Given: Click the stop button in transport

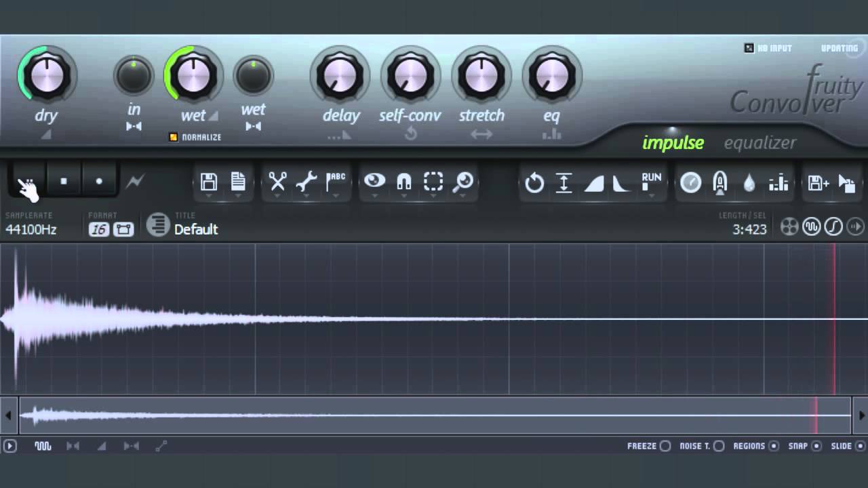Looking at the screenshot, I should click(x=64, y=182).
